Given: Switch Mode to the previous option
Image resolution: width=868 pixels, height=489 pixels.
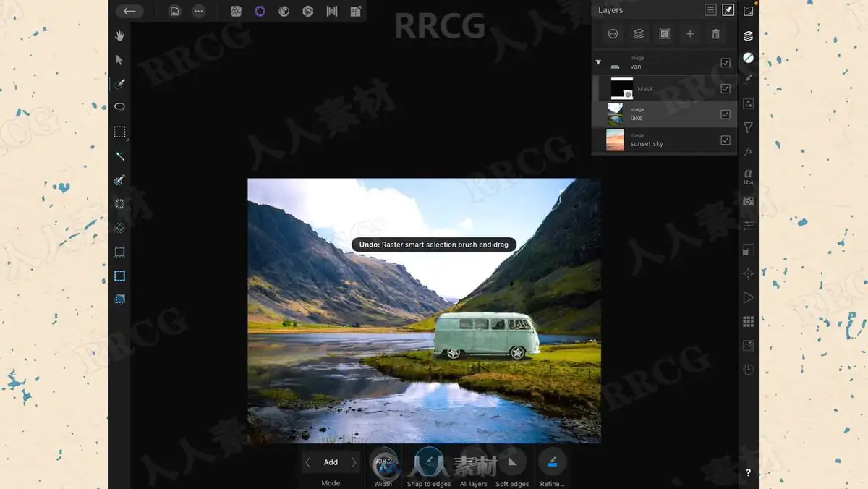Looking at the screenshot, I should point(307,462).
